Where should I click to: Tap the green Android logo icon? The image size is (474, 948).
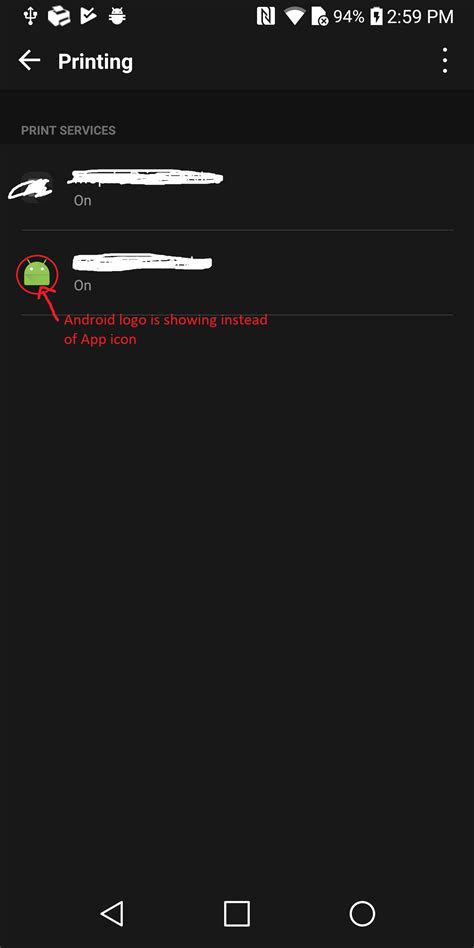coord(37,273)
